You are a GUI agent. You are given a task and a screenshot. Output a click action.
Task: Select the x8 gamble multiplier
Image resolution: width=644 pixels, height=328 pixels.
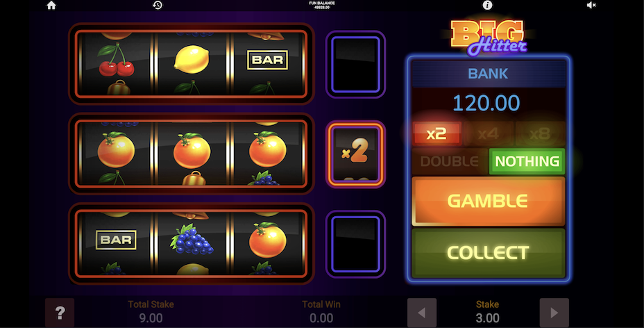point(540,133)
